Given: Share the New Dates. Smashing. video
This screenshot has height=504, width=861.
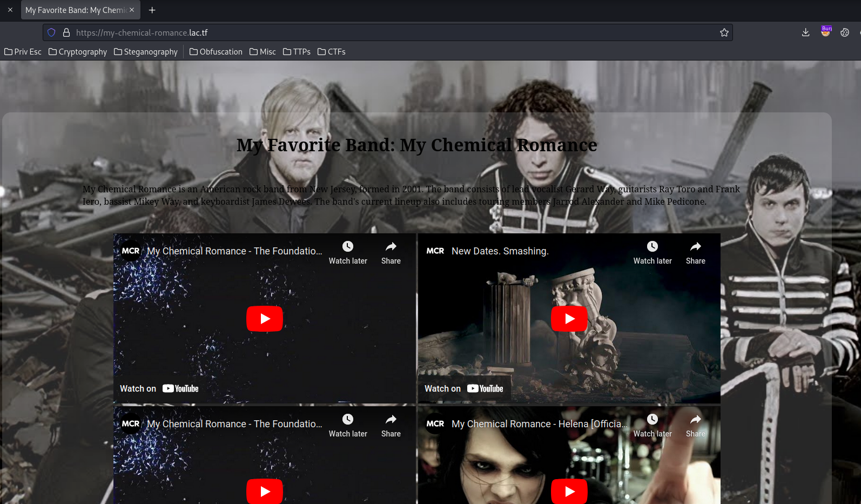Looking at the screenshot, I should tap(696, 252).
